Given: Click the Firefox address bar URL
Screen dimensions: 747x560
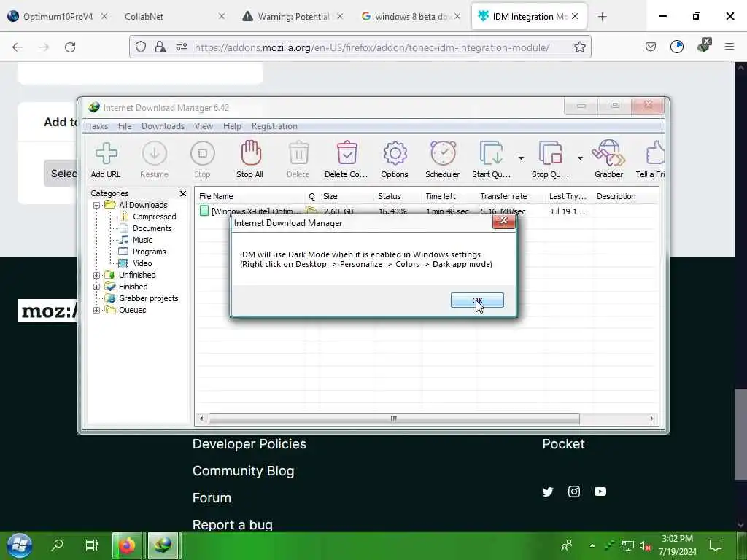Looking at the screenshot, I should click(371, 47).
